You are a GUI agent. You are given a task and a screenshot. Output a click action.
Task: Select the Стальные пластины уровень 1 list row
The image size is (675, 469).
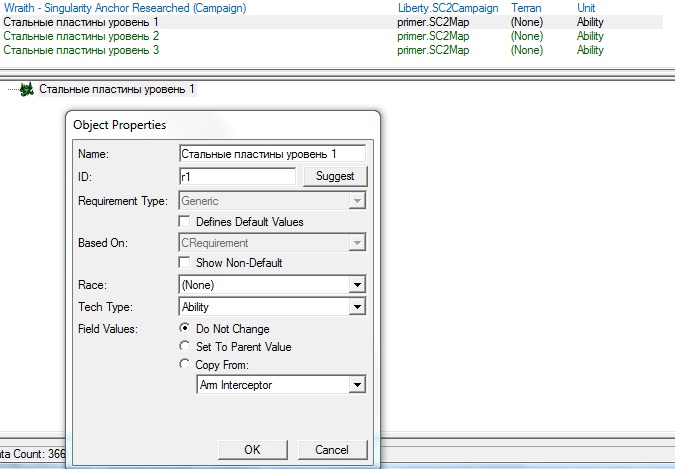point(331,22)
